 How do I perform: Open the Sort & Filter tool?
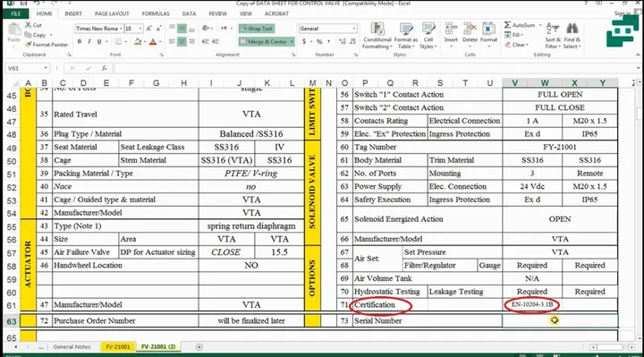click(x=553, y=36)
